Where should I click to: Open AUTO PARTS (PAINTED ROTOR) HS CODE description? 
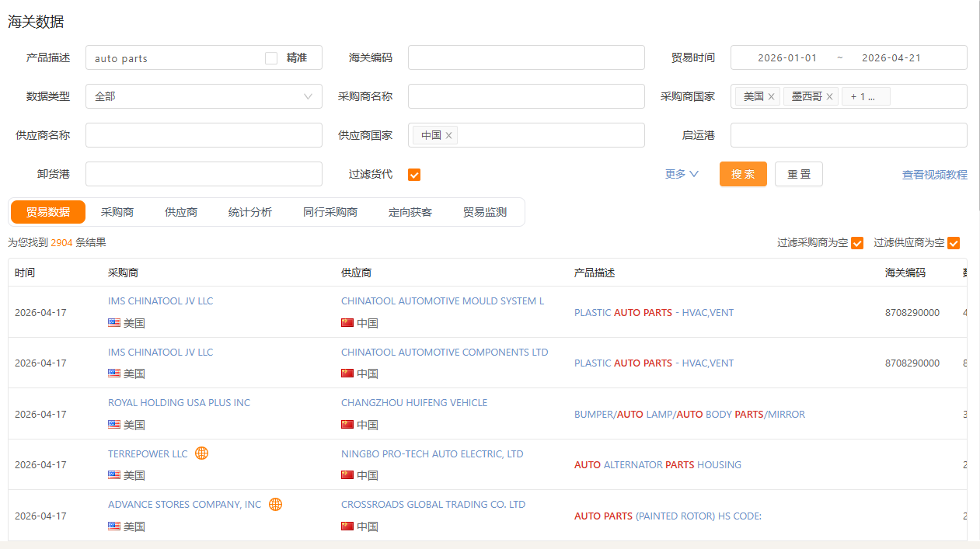pyautogui.click(x=668, y=516)
